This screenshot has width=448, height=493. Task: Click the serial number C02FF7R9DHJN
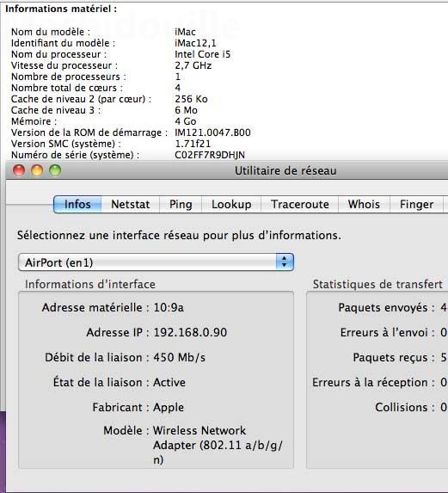(x=210, y=155)
